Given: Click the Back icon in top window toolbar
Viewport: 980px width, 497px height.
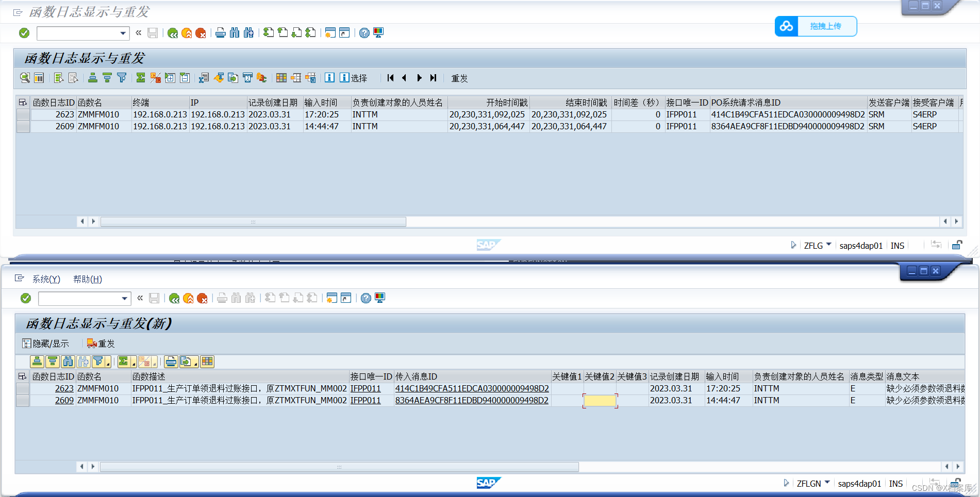Looking at the screenshot, I should pyautogui.click(x=173, y=33).
